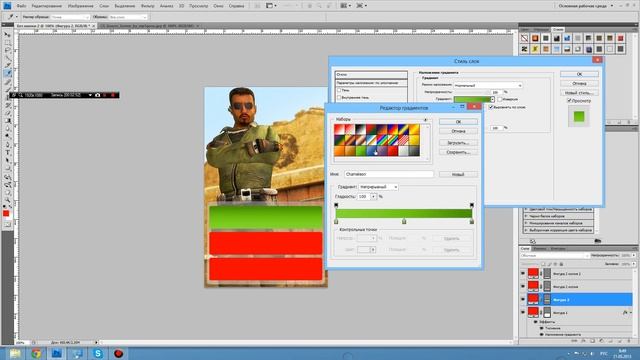Enable the Тень (Drop Shadow) checkbox
Viewport: 640px width, 360px height.
tap(339, 90)
